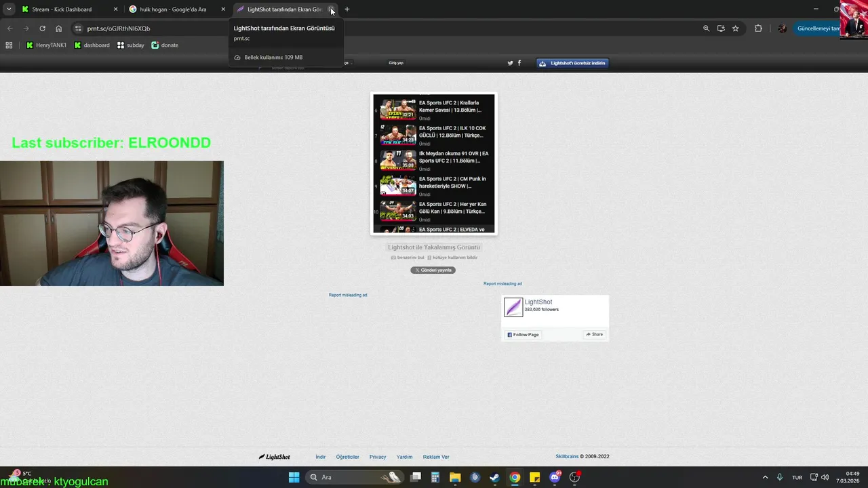Click the taskbar Ara search box
This screenshot has height=488, width=868.
pyautogui.click(x=356, y=477)
